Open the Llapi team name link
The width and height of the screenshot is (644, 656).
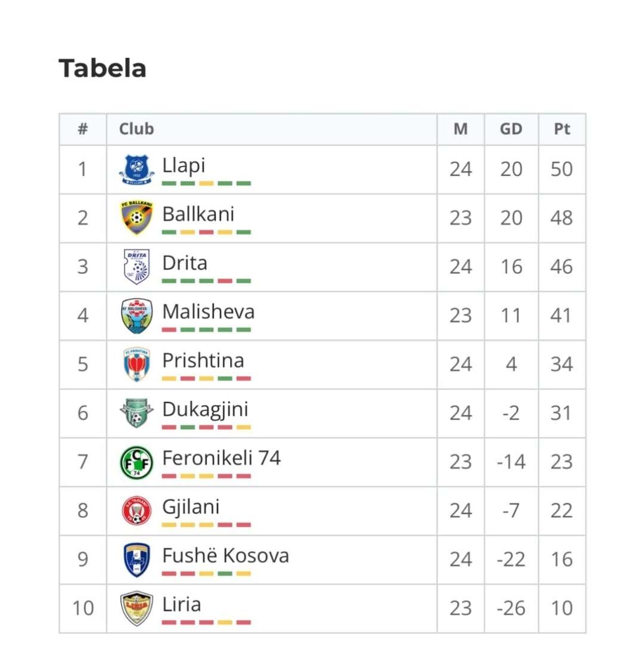[184, 166]
